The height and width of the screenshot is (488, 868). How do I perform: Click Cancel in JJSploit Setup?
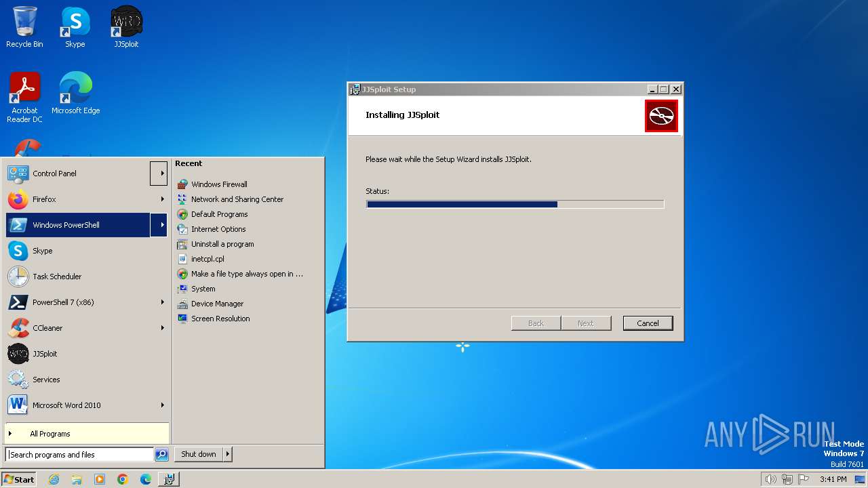click(x=648, y=323)
